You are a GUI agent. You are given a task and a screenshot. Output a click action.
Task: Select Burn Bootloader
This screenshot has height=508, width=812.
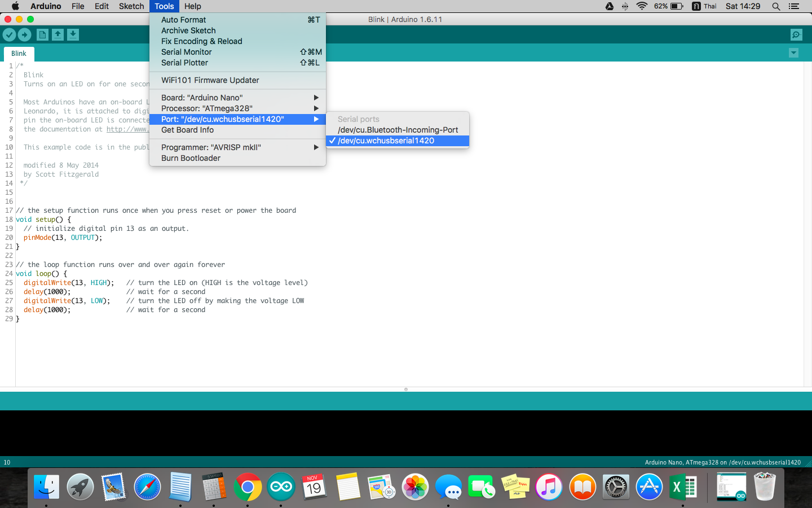click(x=237, y=158)
